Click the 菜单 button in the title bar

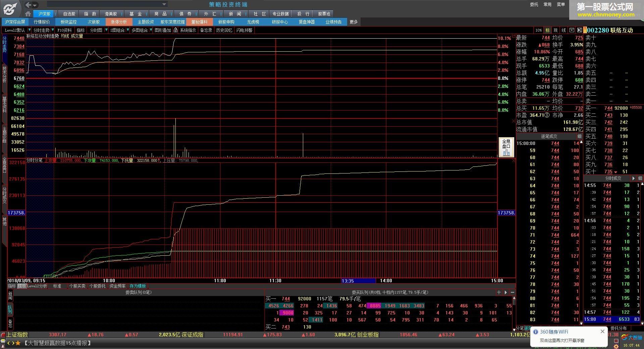(561, 4)
